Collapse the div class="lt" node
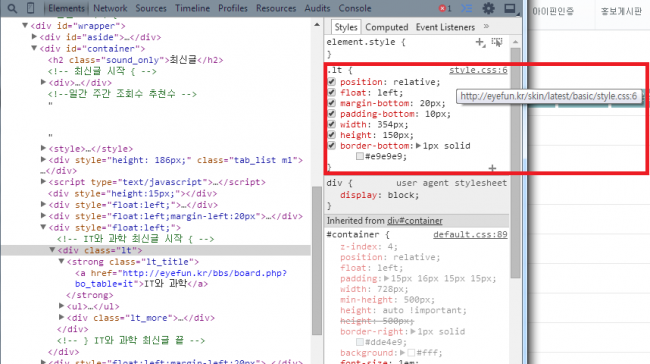 (x=52, y=250)
